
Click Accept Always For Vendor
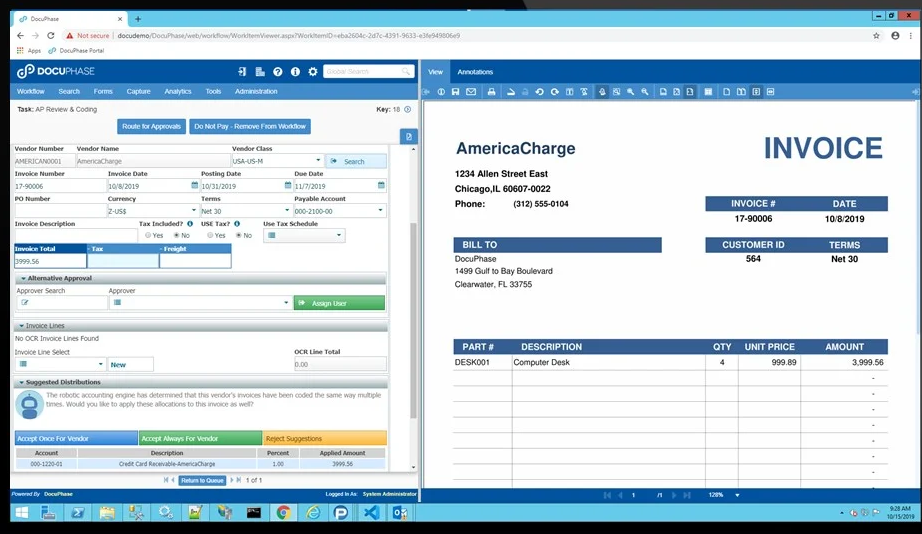click(x=201, y=439)
